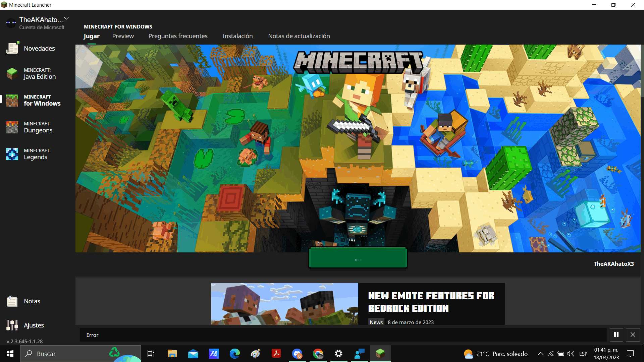Open the Notas clipboard icon

(12, 301)
